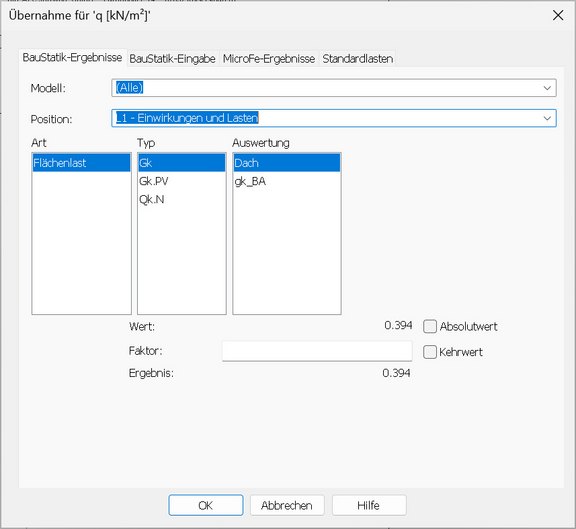Open help with the Hilfe button
576x529 pixels.
(369, 505)
